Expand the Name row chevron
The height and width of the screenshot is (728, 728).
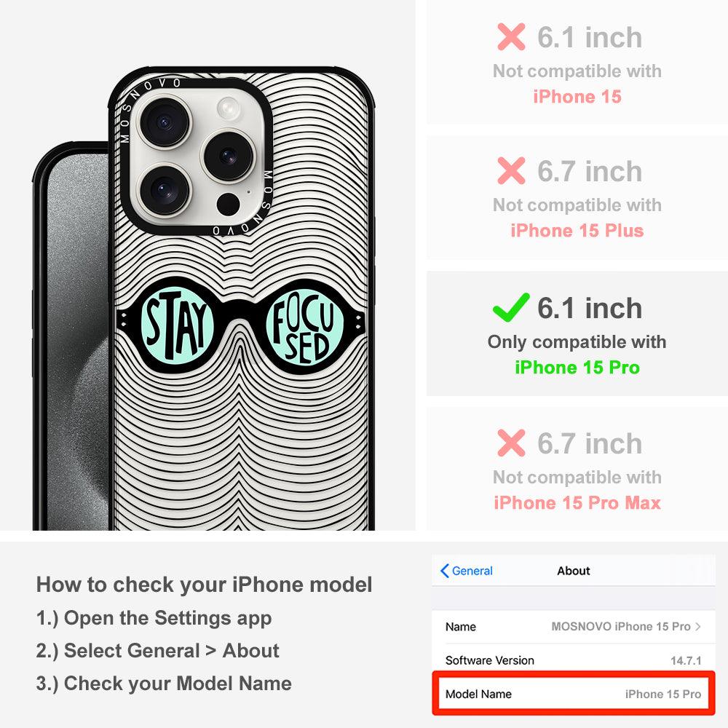(698, 626)
